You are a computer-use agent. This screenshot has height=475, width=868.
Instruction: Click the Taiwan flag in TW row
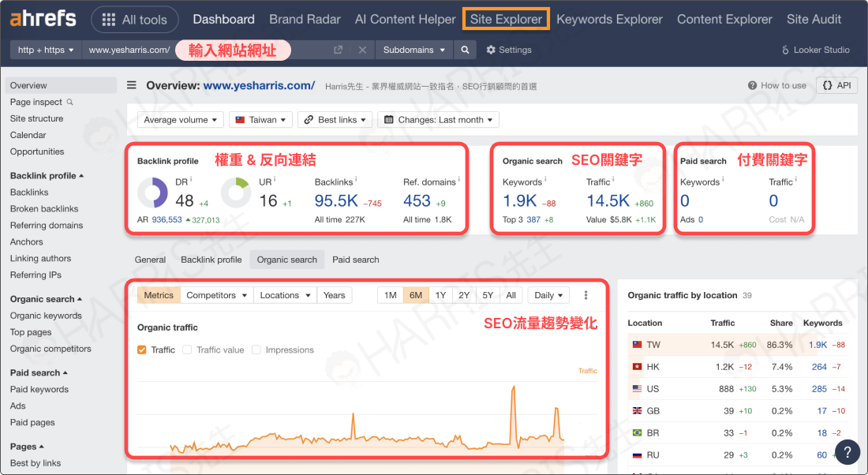tap(637, 344)
